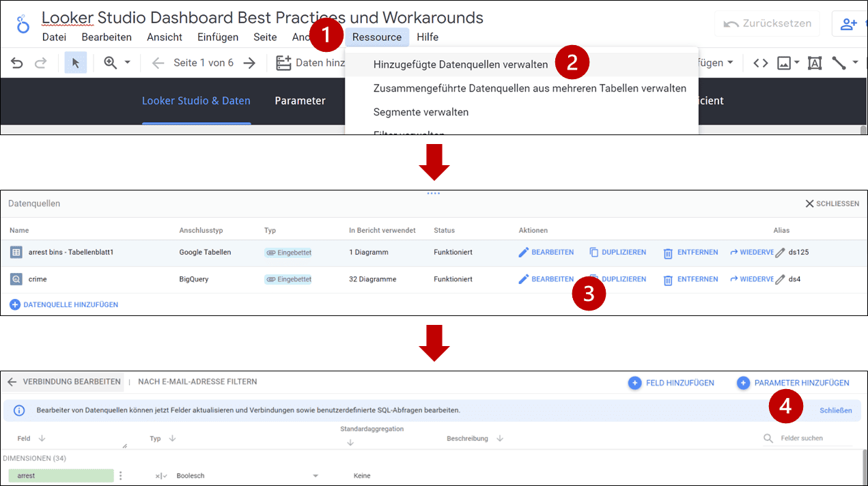The image size is (868, 486).
Task: Click Parameter hinzufügen button
Action: click(x=794, y=383)
